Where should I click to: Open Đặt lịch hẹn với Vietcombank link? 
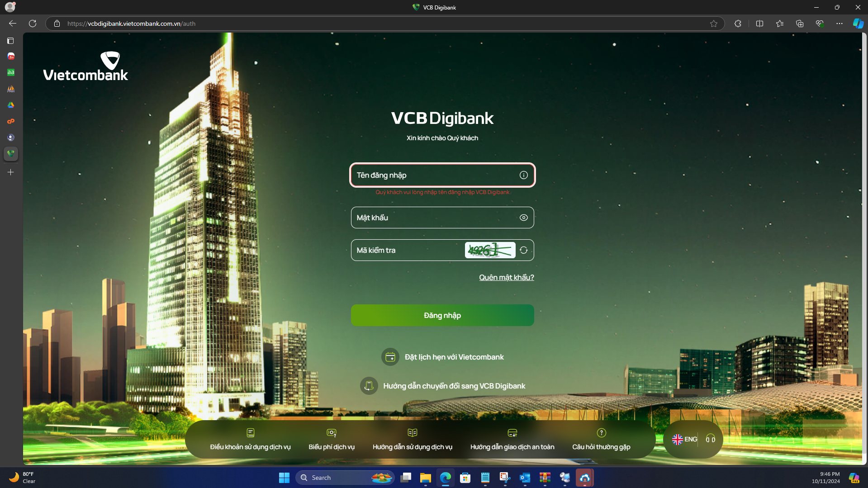(442, 357)
